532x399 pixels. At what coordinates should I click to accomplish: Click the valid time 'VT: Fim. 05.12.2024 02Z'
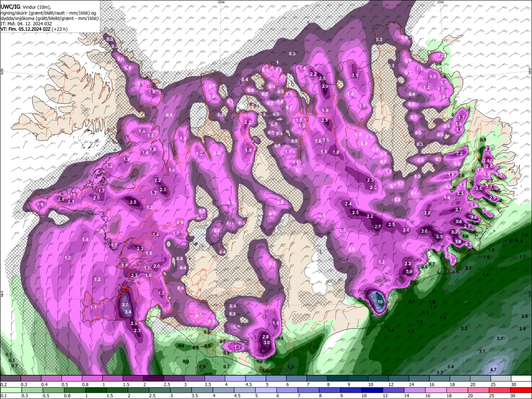25,29
